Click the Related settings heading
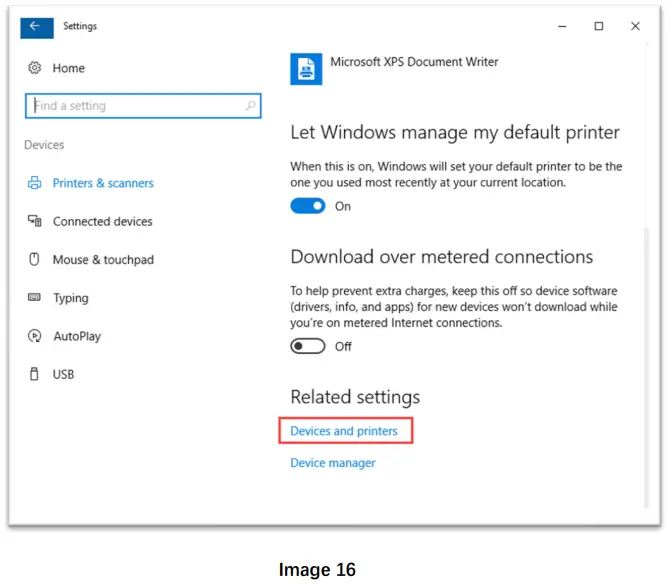Viewport: 670px width, 587px height. coord(355,397)
